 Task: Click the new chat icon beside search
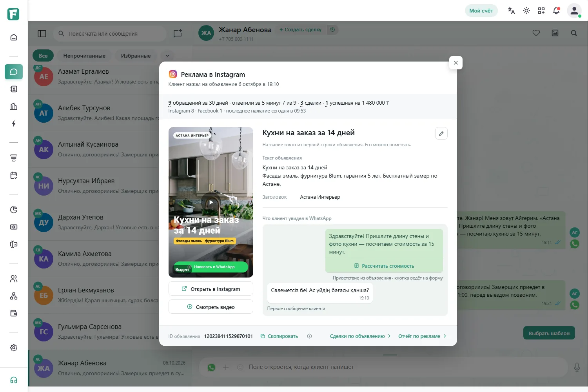[x=178, y=34]
